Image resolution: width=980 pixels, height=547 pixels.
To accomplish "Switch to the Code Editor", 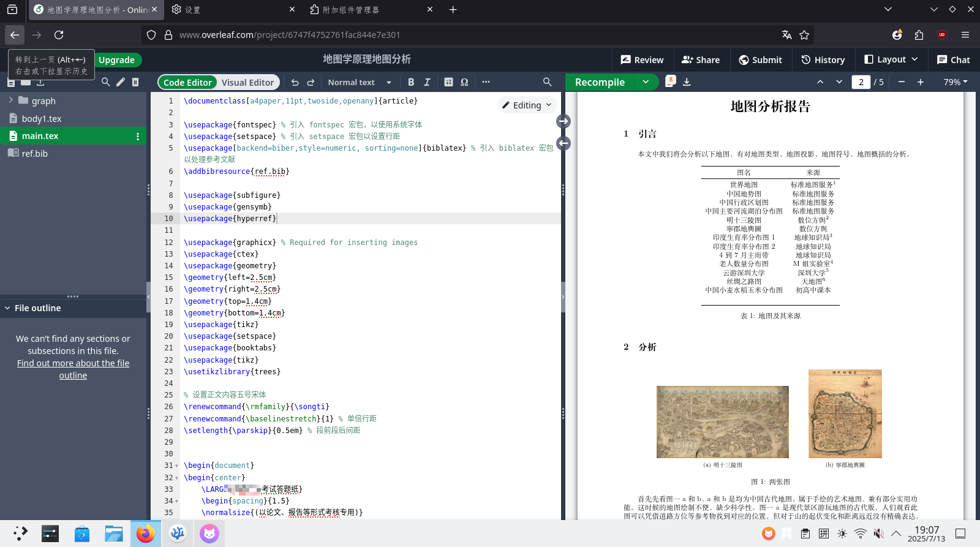I will (187, 82).
